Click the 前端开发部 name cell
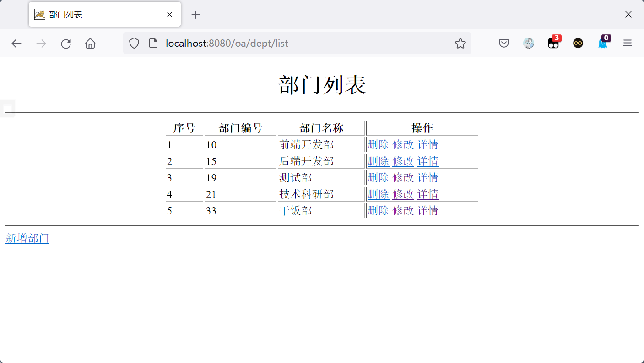The width and height of the screenshot is (644, 363). 321,145
